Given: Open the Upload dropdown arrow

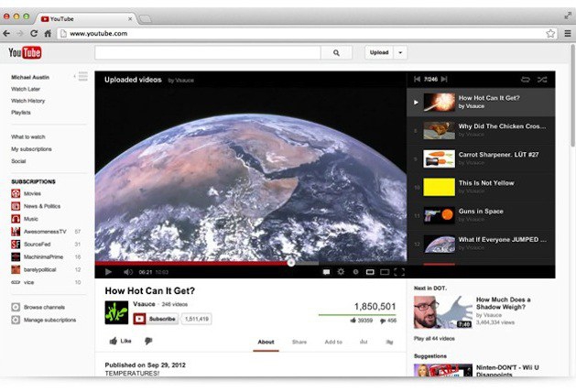Looking at the screenshot, I should tap(400, 52).
